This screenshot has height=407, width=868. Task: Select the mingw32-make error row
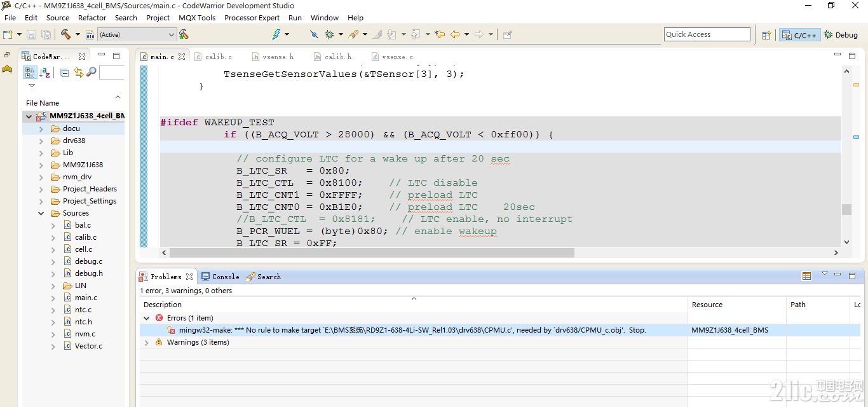(501, 330)
